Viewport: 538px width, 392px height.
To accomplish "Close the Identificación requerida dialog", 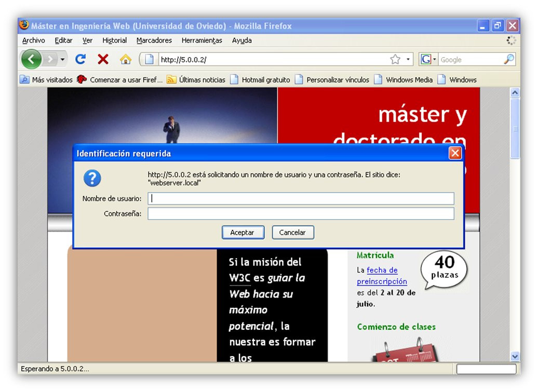I will pyautogui.click(x=455, y=153).
